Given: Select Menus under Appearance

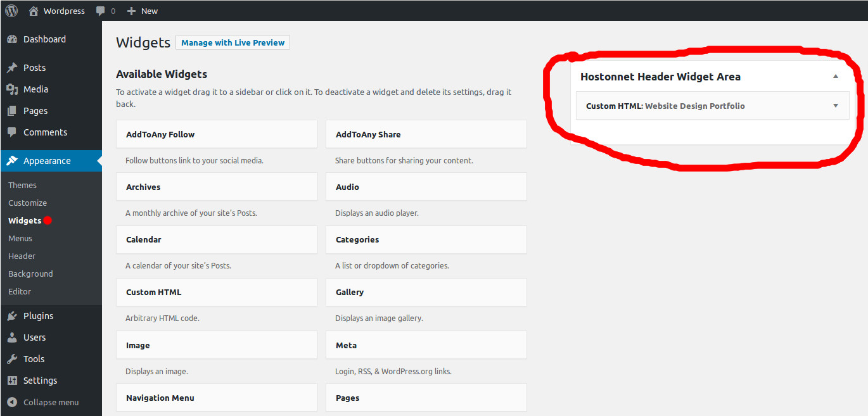Looking at the screenshot, I should click(20, 238).
